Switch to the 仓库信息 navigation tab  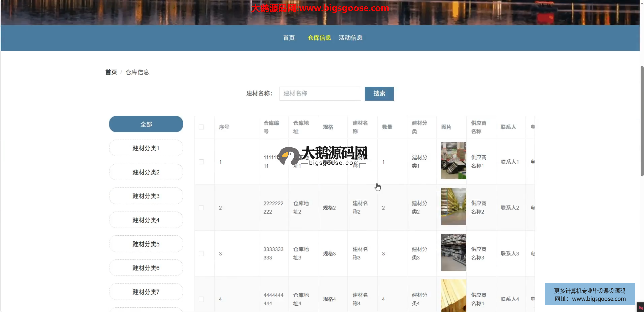319,38
